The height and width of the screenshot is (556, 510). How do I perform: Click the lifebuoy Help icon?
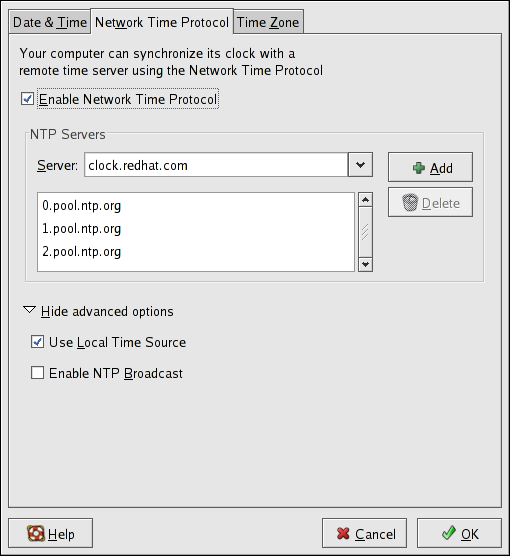pos(36,533)
